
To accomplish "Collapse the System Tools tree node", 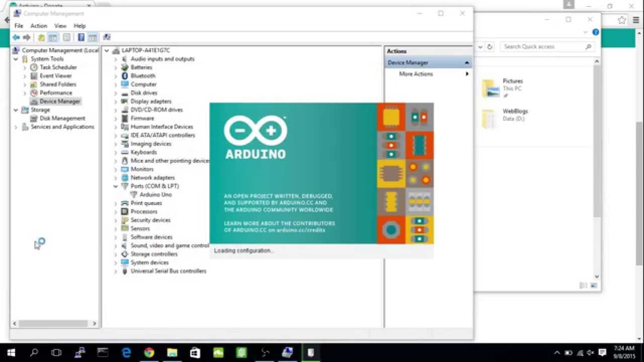I will pos(16,59).
